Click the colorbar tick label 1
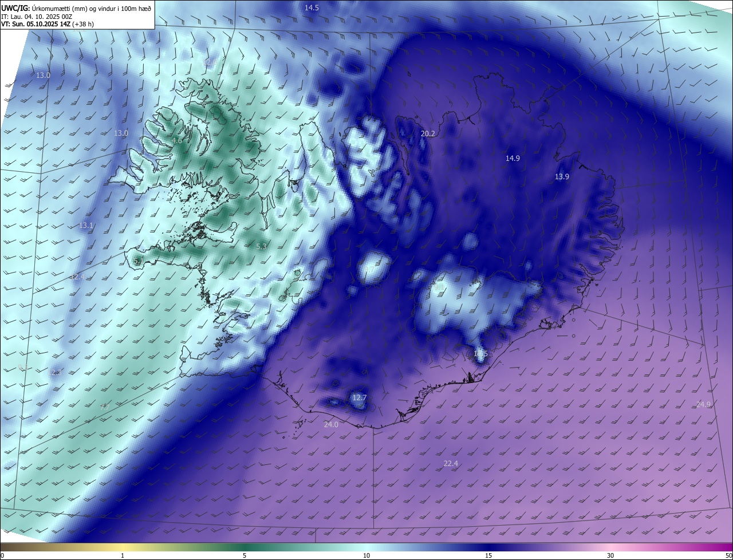 point(123,555)
